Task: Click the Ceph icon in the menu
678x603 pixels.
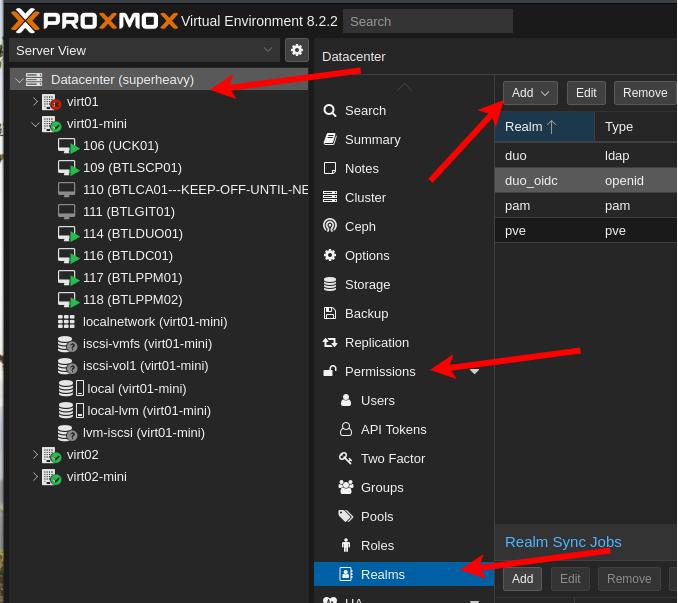Action: (330, 226)
